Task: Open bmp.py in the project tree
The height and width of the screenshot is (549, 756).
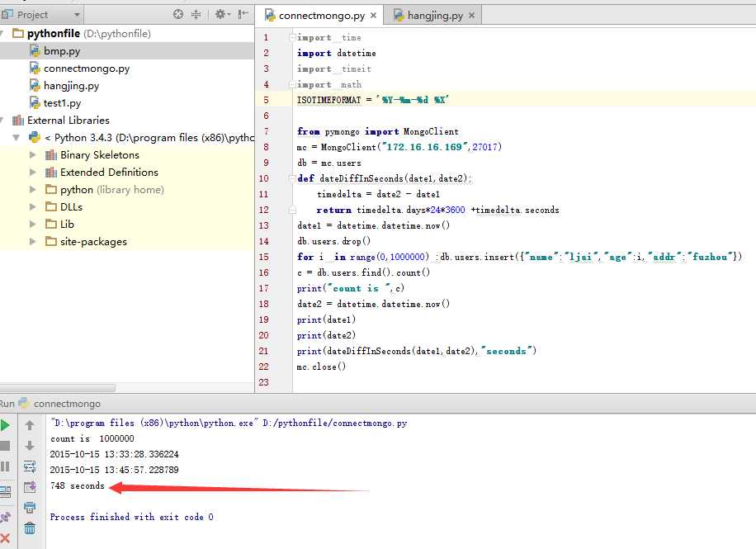Action: point(127,50)
